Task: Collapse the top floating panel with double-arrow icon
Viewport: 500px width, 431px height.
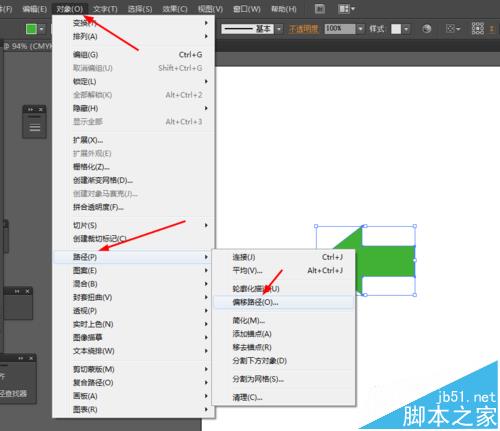Action: 31,109
